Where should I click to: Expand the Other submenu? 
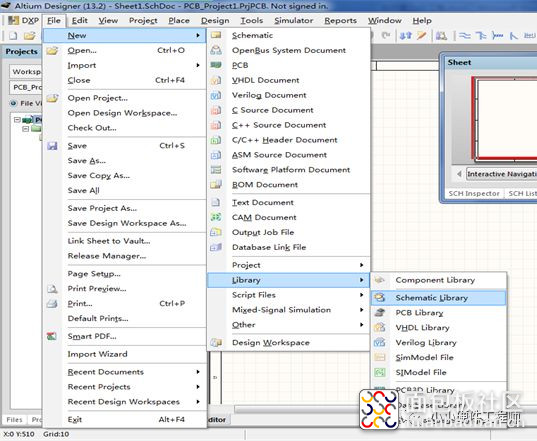[362, 325]
